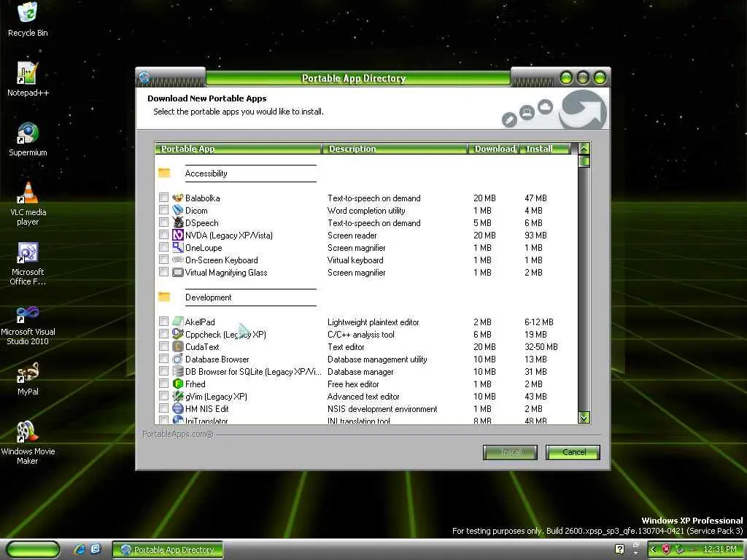
Task: Click the AkelPad app icon
Action: coord(178,322)
